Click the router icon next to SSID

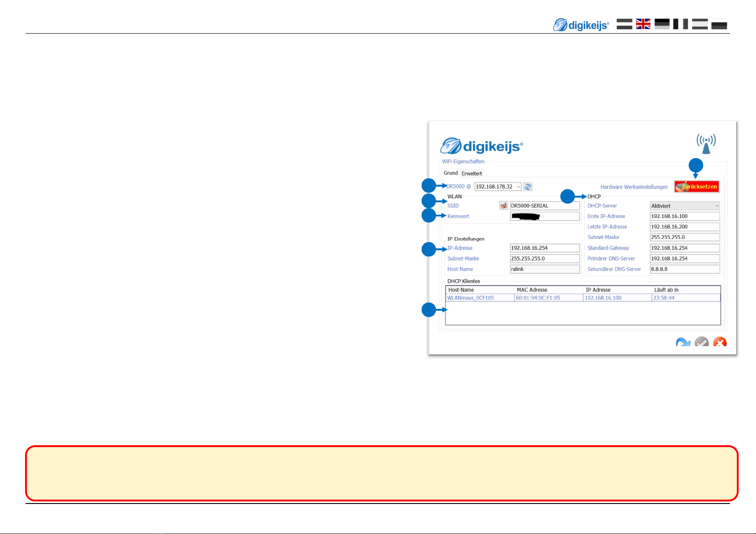pos(503,206)
